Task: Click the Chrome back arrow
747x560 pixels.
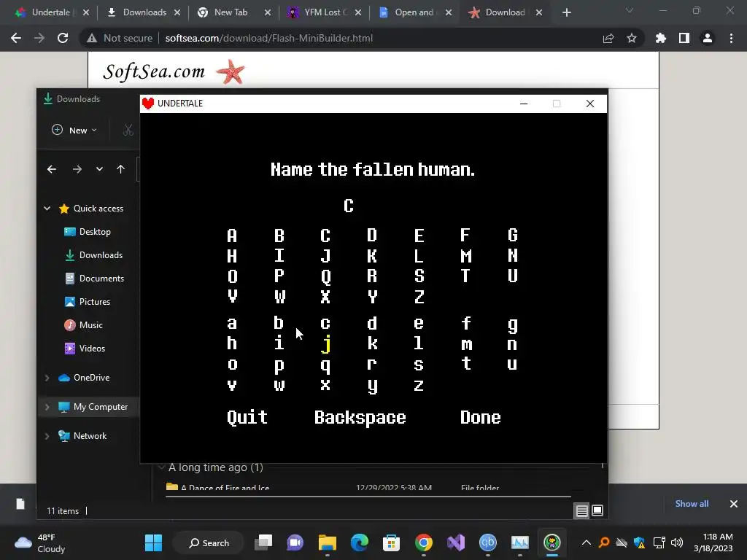Action: click(16, 38)
